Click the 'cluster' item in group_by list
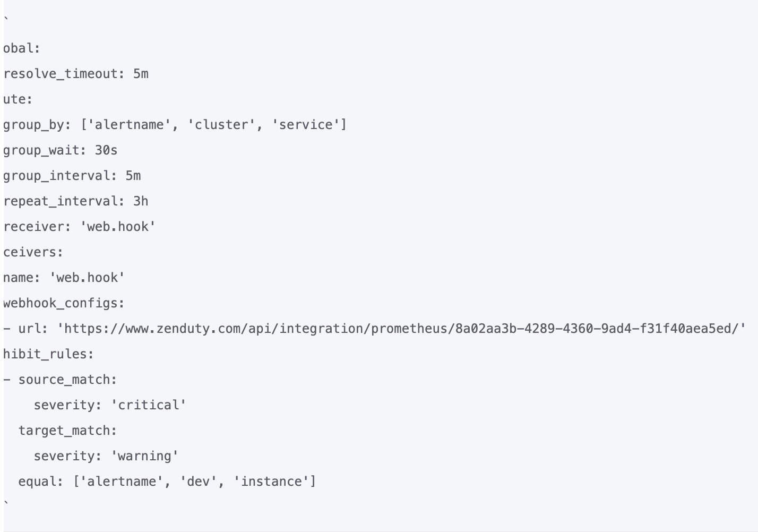The width and height of the screenshot is (758, 532). (222, 125)
